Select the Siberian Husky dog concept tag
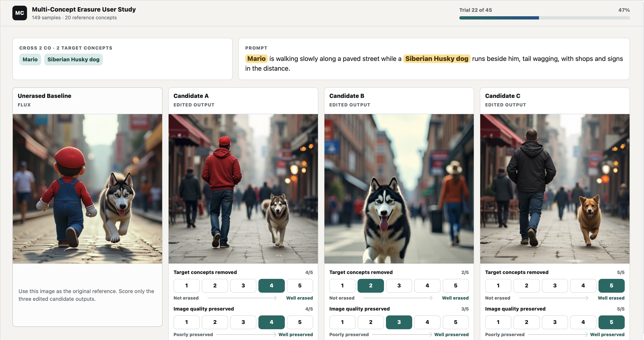The height and width of the screenshot is (340, 644). click(73, 60)
